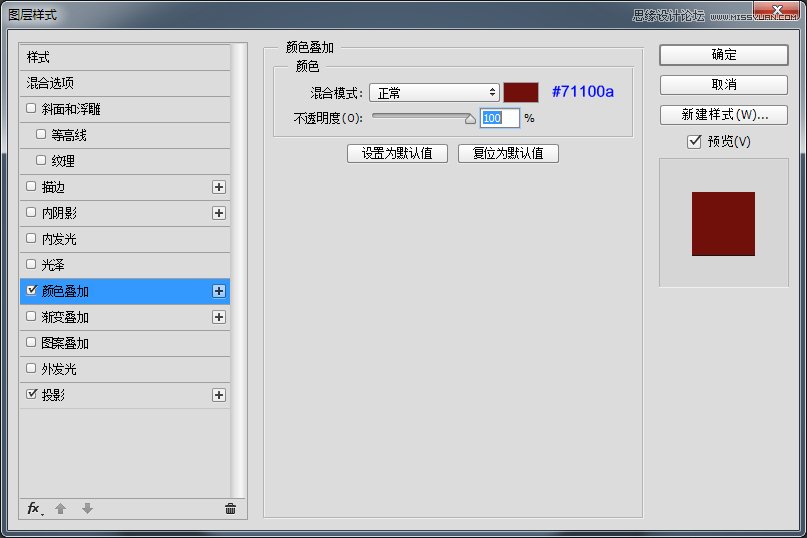The height and width of the screenshot is (538, 807).
Task: Click the dark red preview thumbnail
Action: [x=723, y=224]
